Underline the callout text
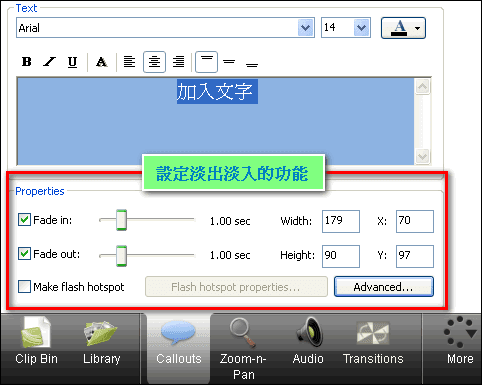Image resolution: width=482 pixels, height=385 pixels. (72, 62)
